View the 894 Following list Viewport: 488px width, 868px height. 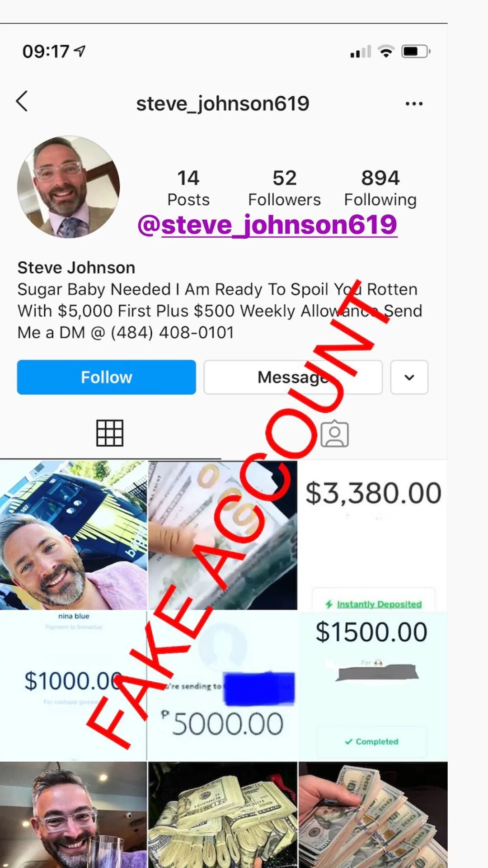point(380,188)
